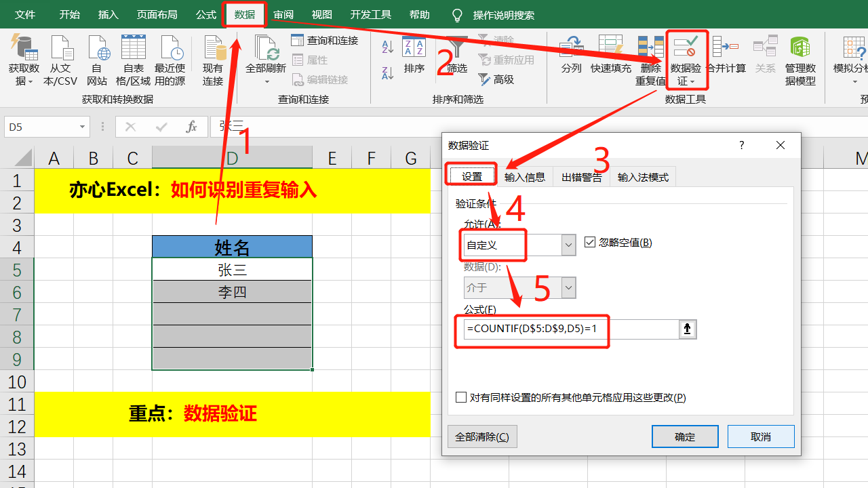Image resolution: width=868 pixels, height=488 pixels.
Task: Select column D header
Action: pos(232,158)
